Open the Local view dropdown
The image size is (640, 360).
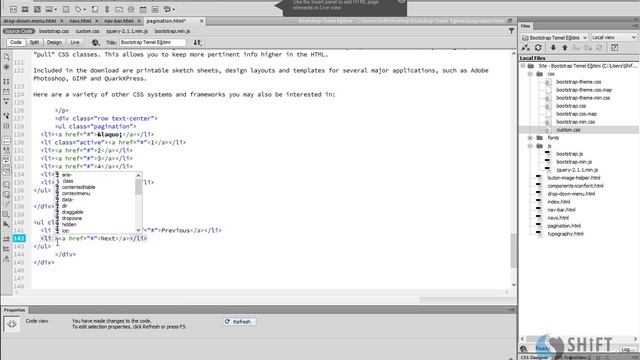pos(614,38)
